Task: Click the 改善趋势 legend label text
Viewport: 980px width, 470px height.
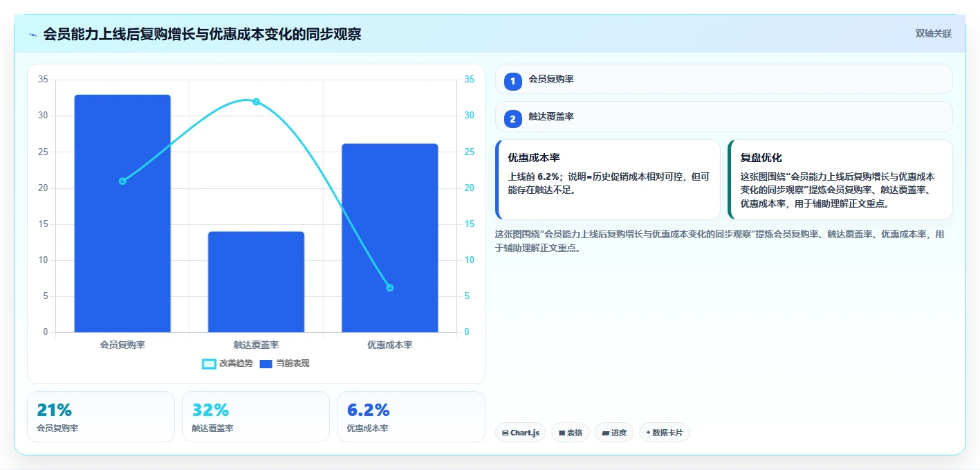Action: 236,363
